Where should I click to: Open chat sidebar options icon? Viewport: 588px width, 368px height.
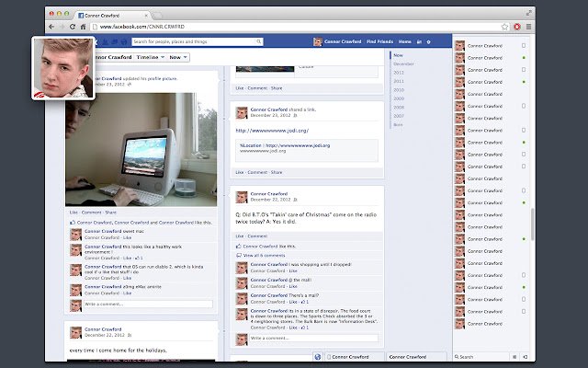[514, 357]
